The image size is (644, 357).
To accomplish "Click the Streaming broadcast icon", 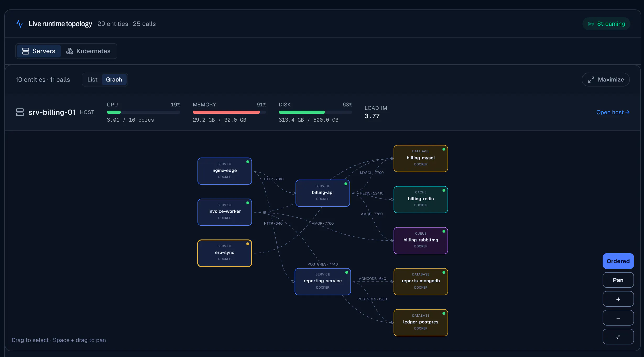I will [591, 24].
